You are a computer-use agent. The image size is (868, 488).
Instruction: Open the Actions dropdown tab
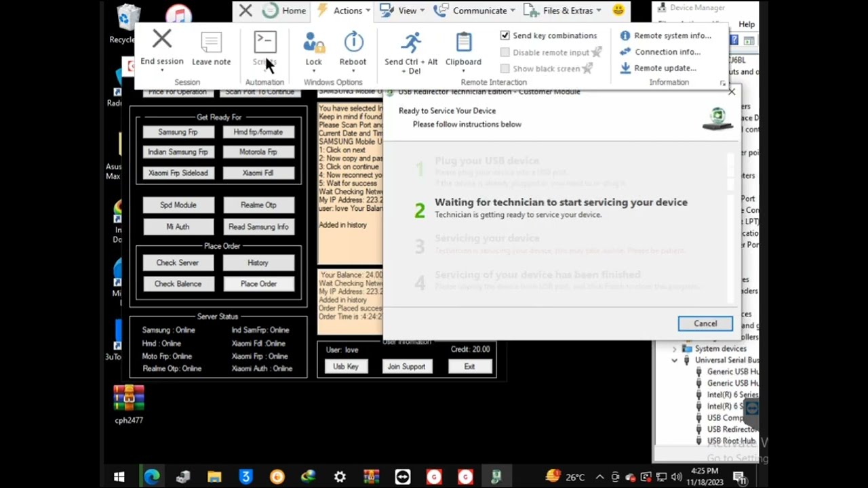[344, 10]
